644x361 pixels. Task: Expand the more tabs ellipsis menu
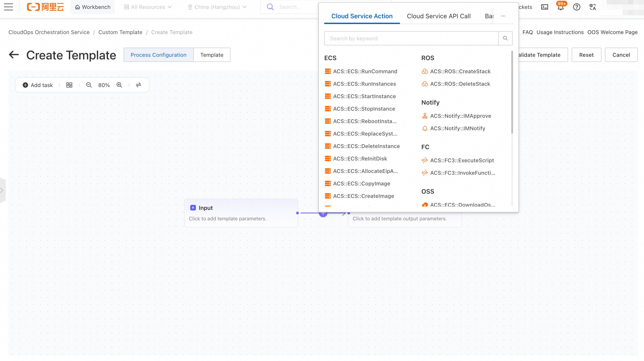pyautogui.click(x=503, y=16)
